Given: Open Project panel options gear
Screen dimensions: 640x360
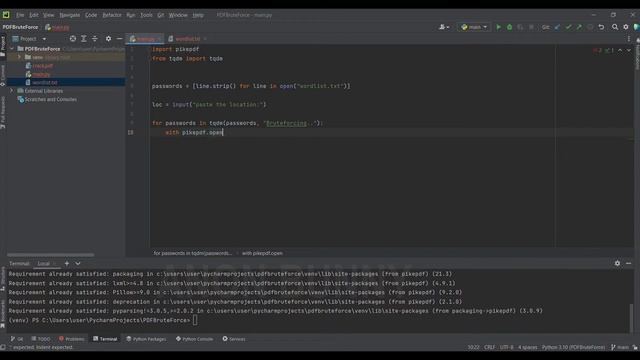Looking at the screenshot, I should pos(108,38).
